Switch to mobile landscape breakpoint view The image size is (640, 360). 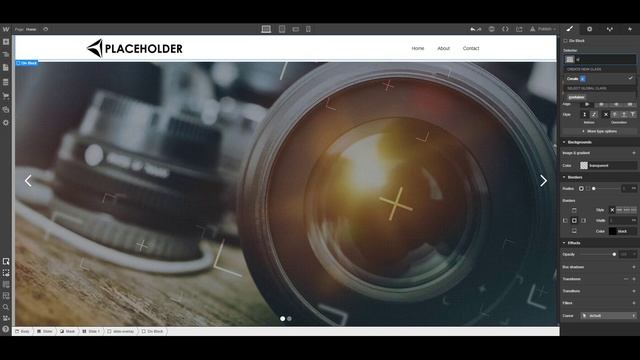[296, 29]
